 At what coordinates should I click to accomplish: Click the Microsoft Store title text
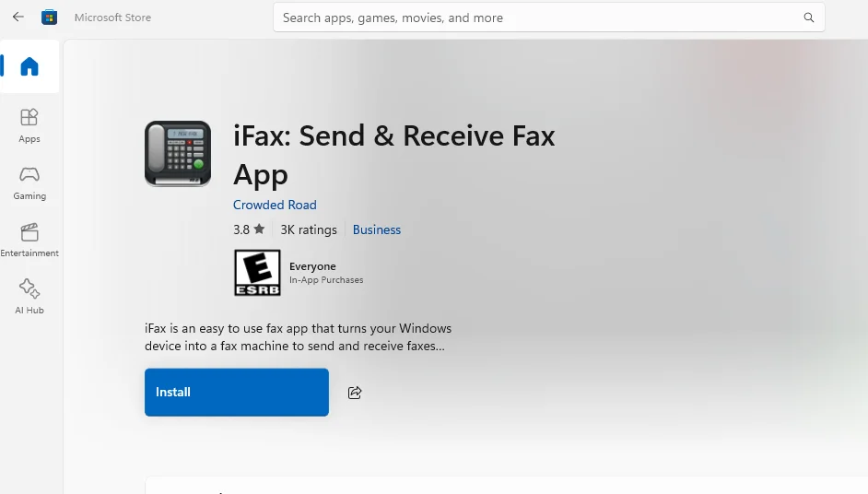pos(112,18)
